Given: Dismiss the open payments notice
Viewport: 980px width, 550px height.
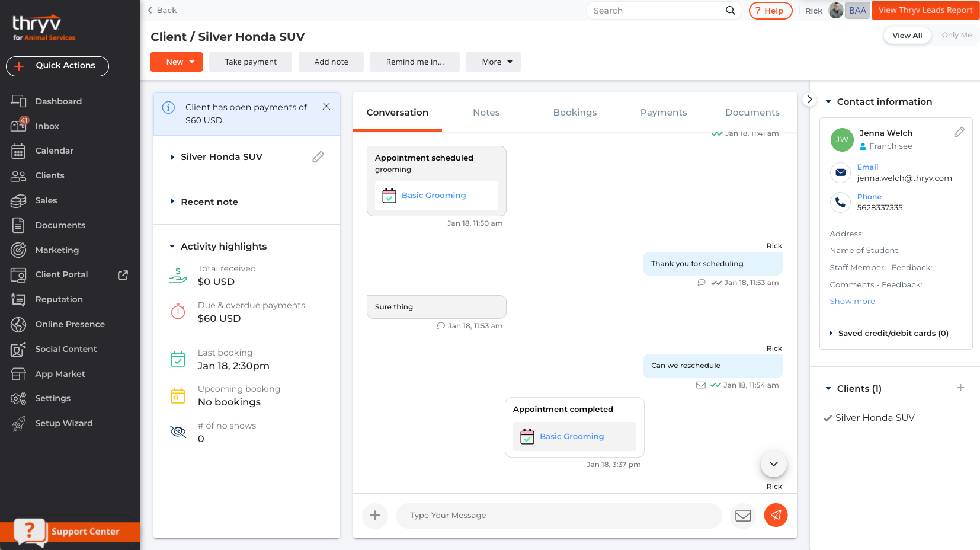Looking at the screenshot, I should (x=326, y=106).
